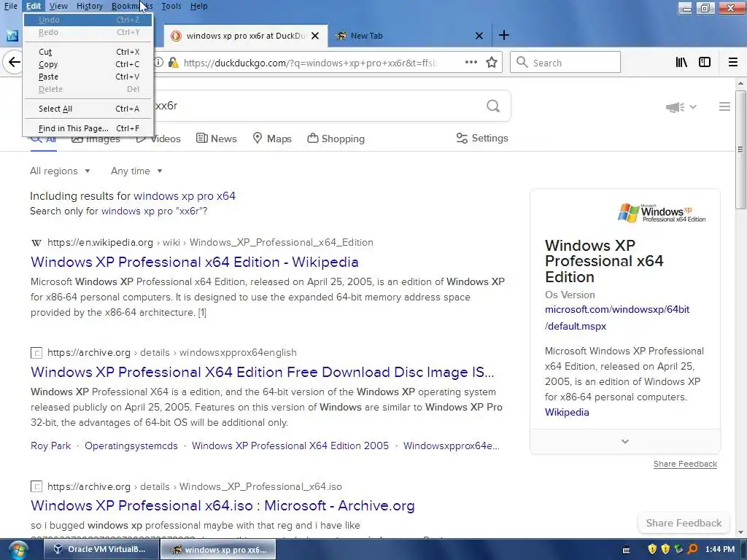Screen dimensions: 747x560
Task: Open Windows XP Professional x64 Edition Wikipedia result
Action: [194, 262]
